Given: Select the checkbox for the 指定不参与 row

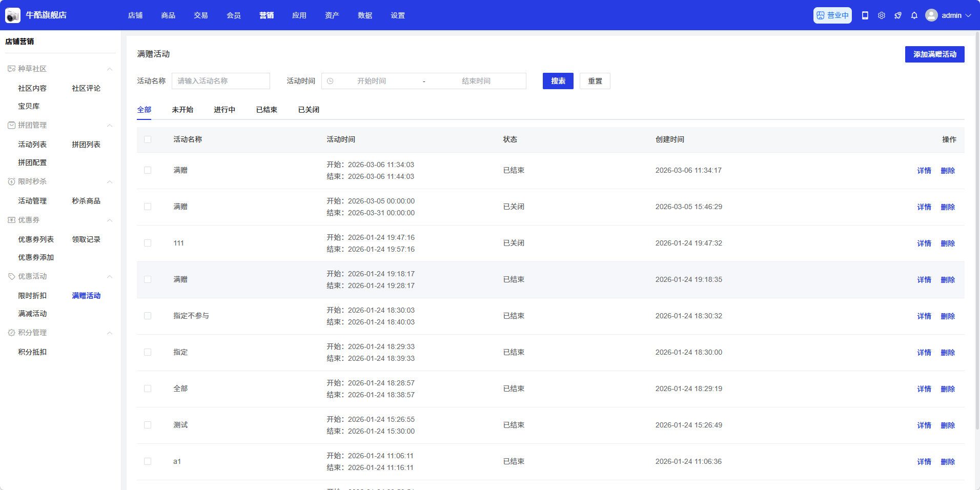Looking at the screenshot, I should tap(148, 316).
